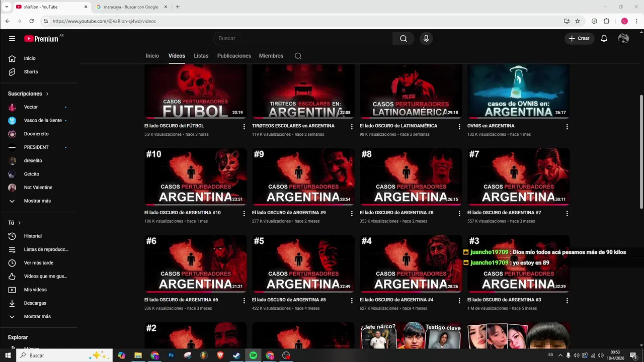This screenshot has height=362, width=644.
Task: Open options menu for OVNIS en ARGENTINA
Action: [567, 127]
